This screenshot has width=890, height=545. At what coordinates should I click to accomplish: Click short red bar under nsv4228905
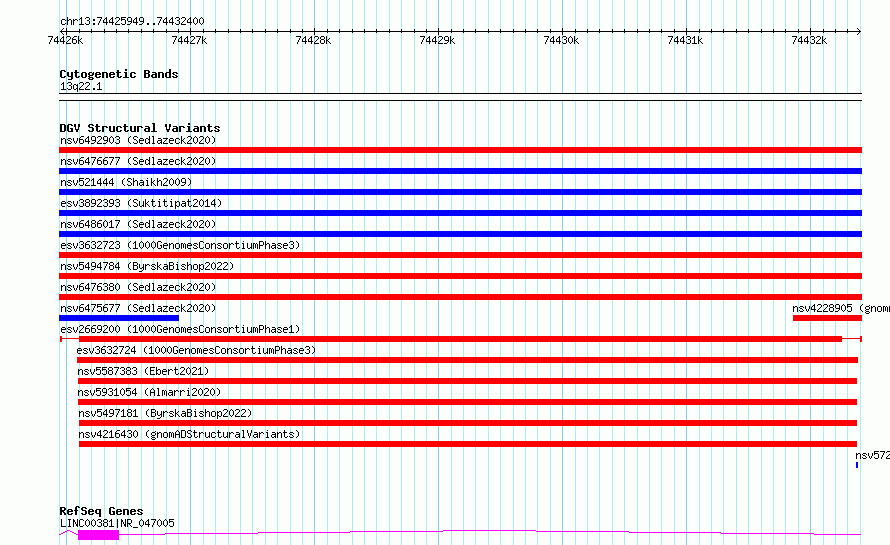click(x=828, y=318)
